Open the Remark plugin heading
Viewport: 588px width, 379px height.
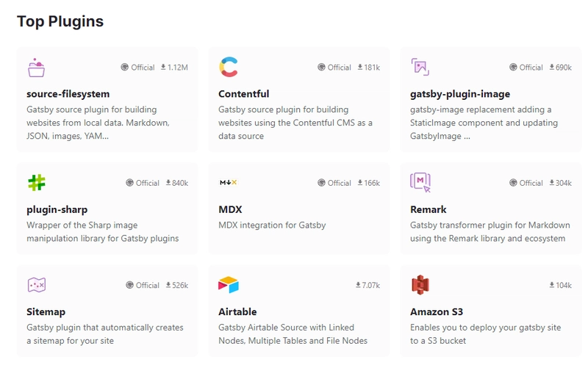coord(429,209)
